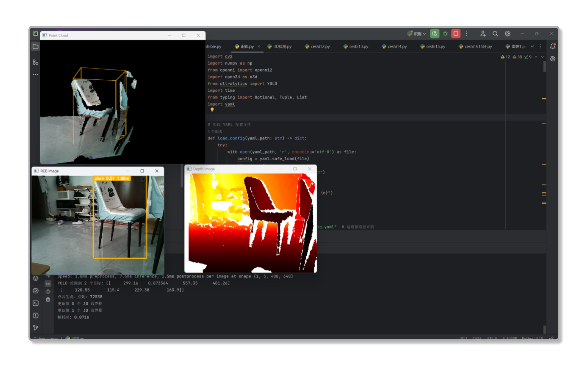Click the 'from ultralytics import YOLO' line
This screenshot has width=588, height=367.
click(242, 84)
